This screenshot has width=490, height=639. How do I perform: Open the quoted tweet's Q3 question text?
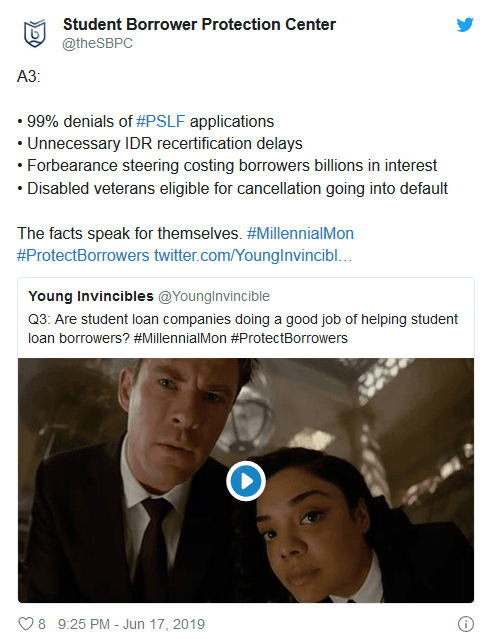[243, 328]
